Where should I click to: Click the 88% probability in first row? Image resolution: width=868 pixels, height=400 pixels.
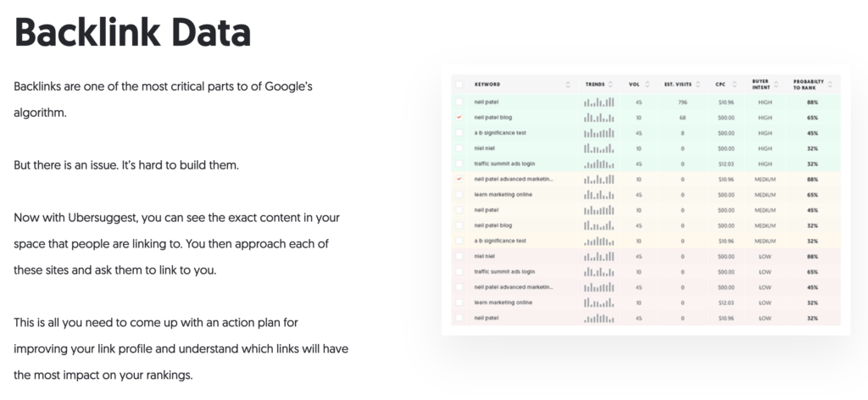tap(812, 103)
